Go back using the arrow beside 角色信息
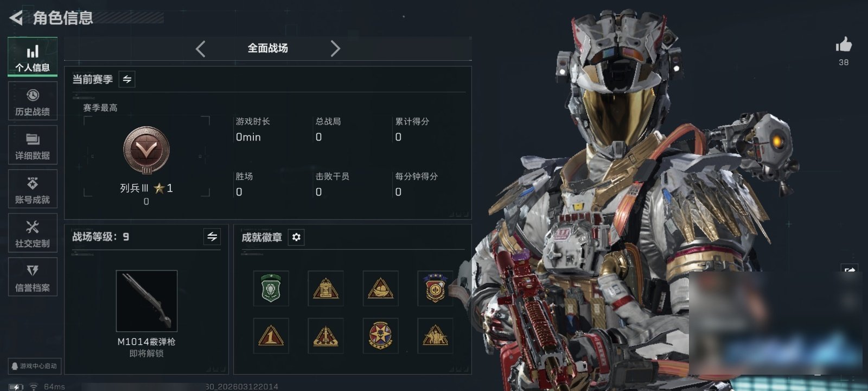868x391 pixels. point(16,18)
